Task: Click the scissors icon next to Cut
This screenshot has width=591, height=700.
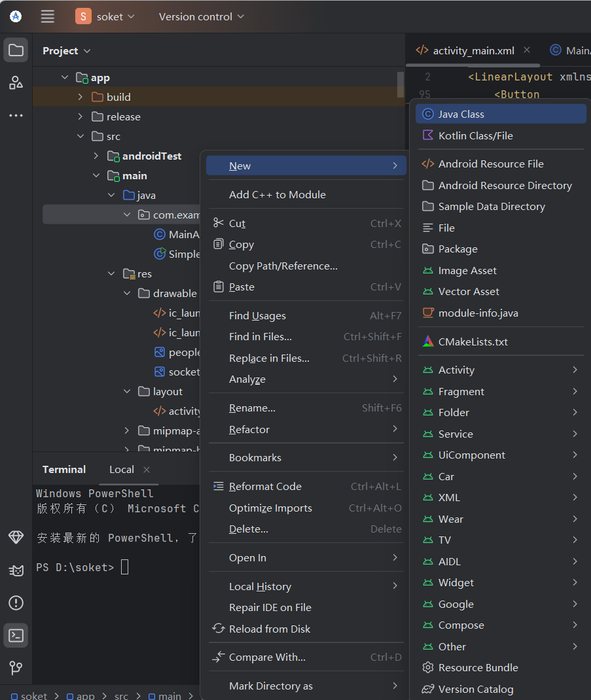Action: (x=219, y=223)
